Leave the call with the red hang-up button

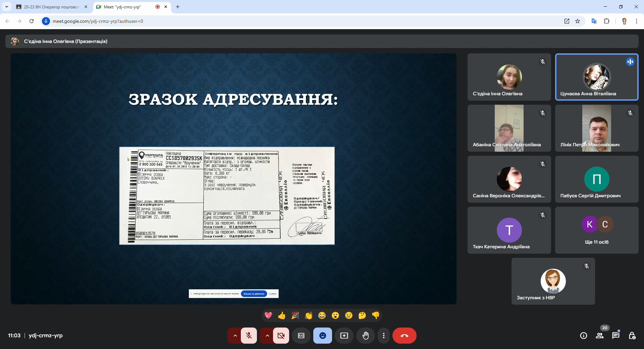[x=405, y=336]
